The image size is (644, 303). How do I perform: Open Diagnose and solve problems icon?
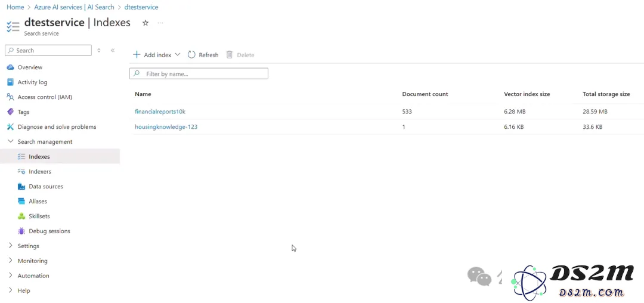pyautogui.click(x=10, y=127)
